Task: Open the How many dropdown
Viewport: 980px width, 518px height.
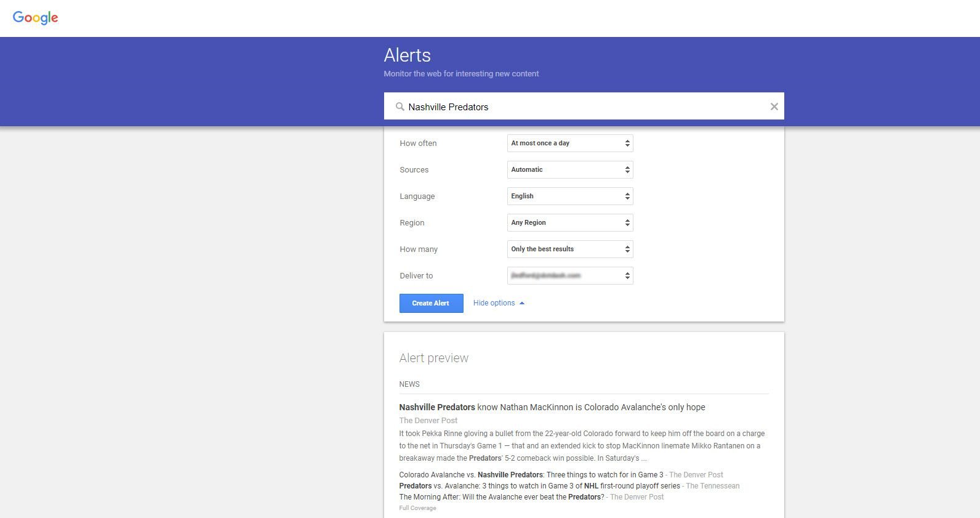Action: point(570,249)
